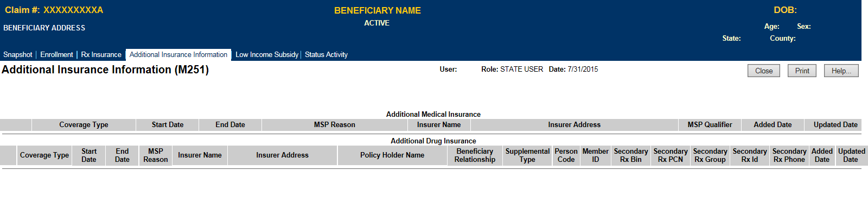Screen dimensions: 868x220
Task: Go to the Rx Insurance tab
Action: pos(101,55)
